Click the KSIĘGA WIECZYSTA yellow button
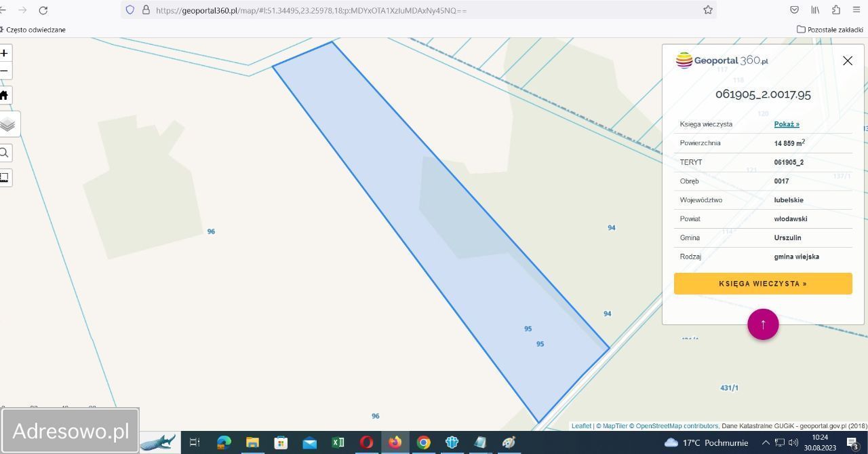Screen dimensions: 868x454 [763, 284]
